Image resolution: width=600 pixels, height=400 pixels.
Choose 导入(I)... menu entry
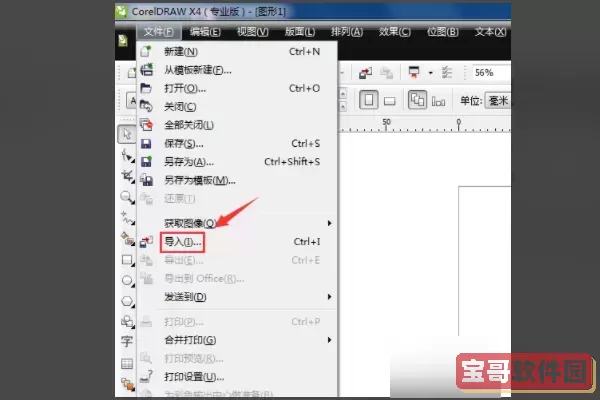click(x=237, y=242)
